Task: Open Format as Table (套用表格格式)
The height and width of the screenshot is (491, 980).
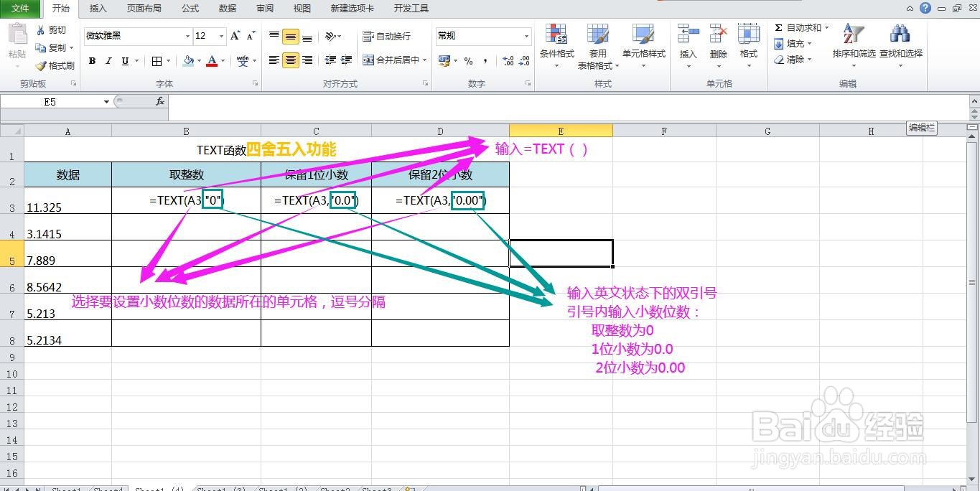Action: (598, 45)
